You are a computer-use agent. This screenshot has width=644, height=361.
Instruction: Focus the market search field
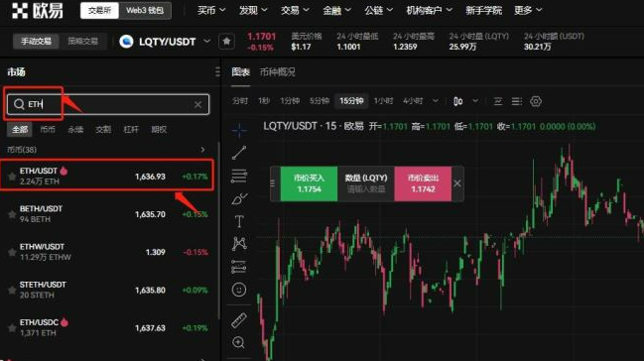point(108,104)
